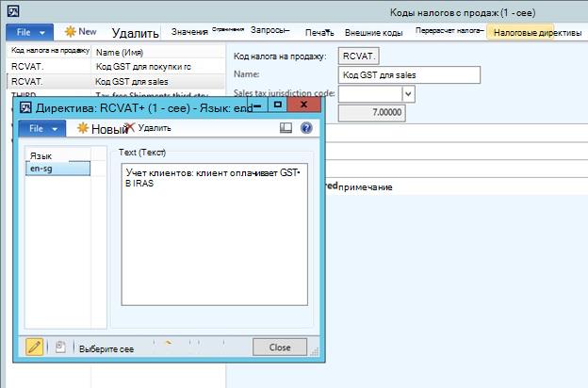588x388 pixels.
Task: Expand Sales tax jurisdiction code dropdown arrow
Action: [408, 94]
